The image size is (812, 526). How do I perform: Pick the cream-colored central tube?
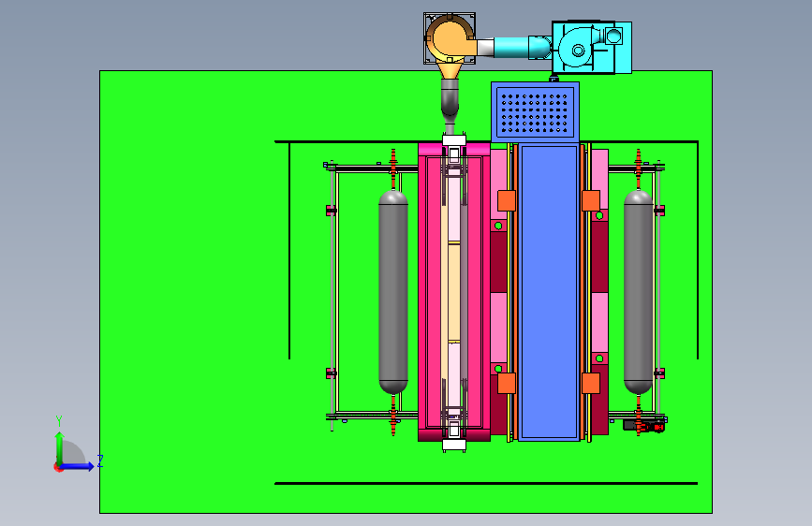click(453, 293)
